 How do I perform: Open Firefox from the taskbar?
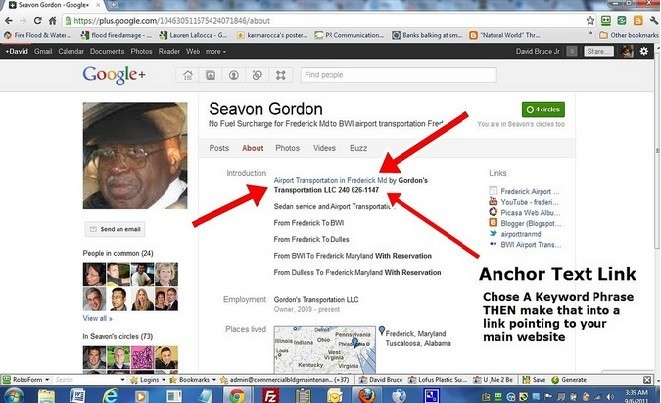(367, 395)
